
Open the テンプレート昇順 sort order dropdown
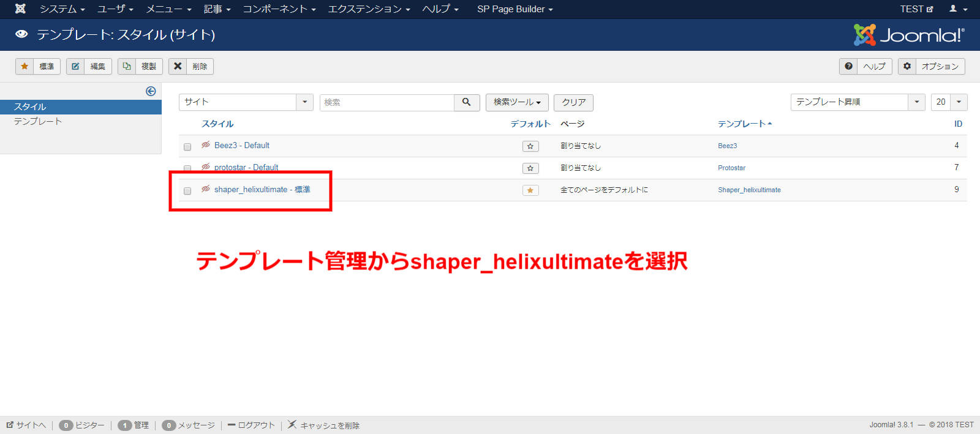(x=858, y=102)
